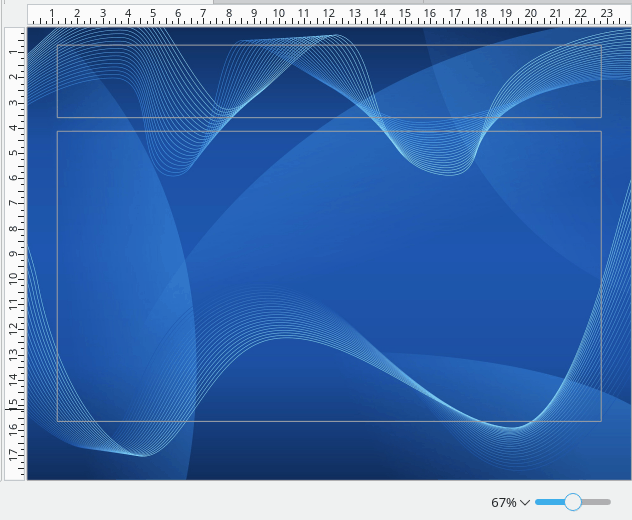Click the 23 mark on the horizontal ruler

[x=606, y=14]
